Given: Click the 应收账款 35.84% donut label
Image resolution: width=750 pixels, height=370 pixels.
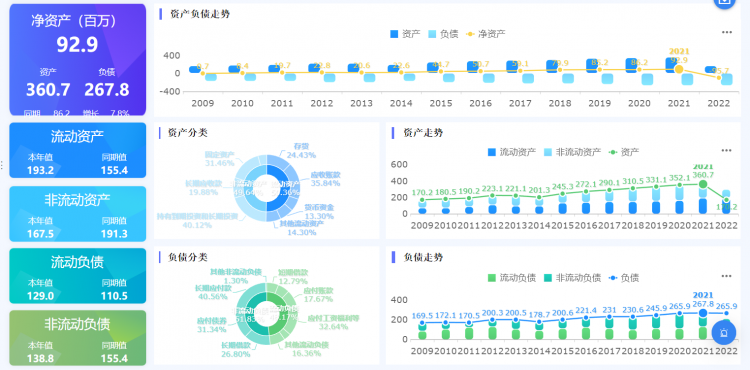Looking at the screenshot, I should [325, 178].
